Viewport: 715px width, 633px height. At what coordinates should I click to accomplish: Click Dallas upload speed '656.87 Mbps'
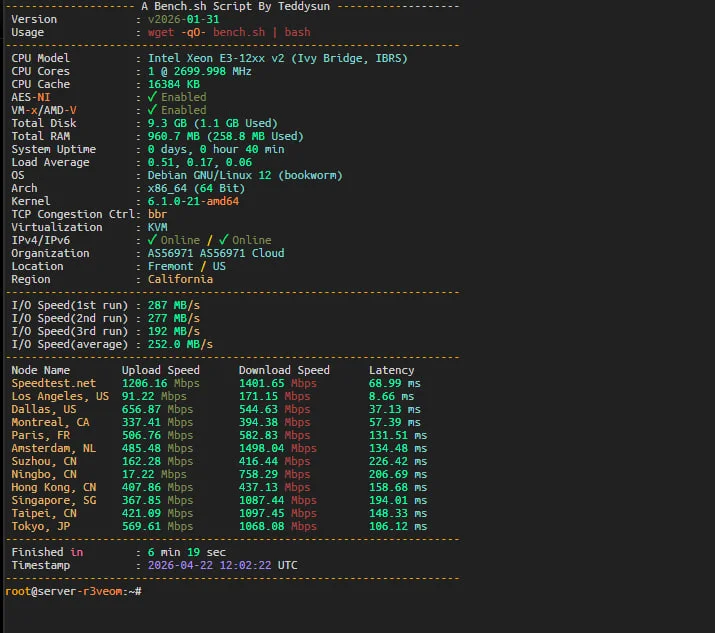(x=157, y=409)
